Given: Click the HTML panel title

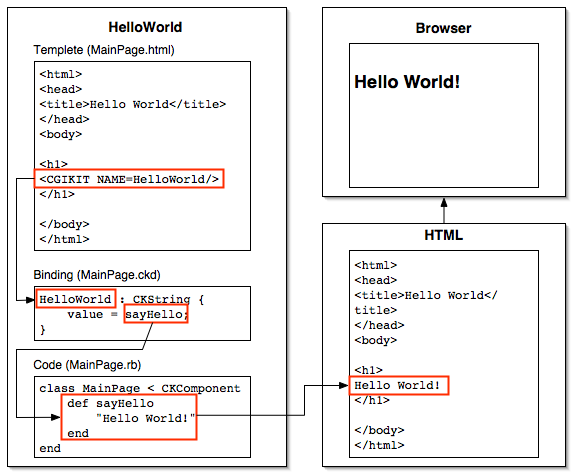Looking at the screenshot, I should point(444,235).
